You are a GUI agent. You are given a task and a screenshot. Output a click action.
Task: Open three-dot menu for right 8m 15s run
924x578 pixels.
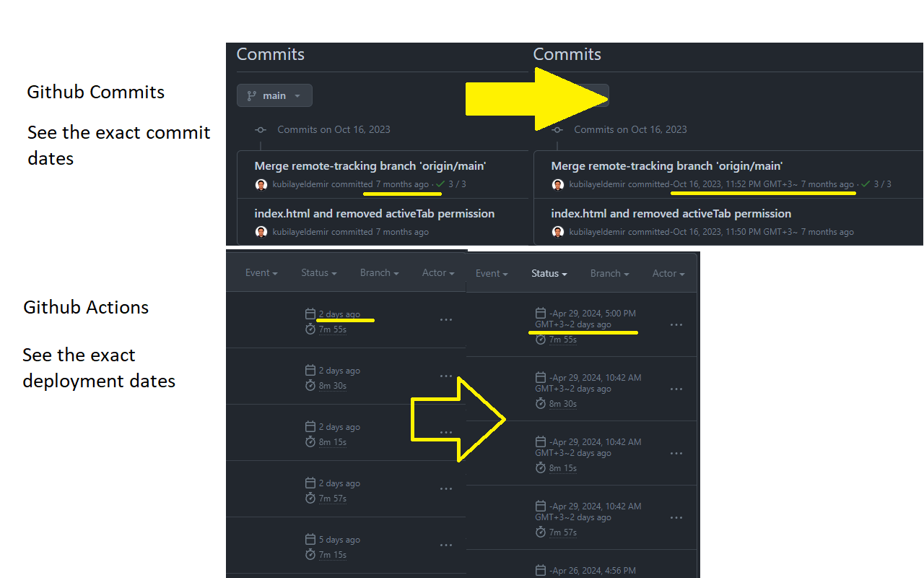click(x=676, y=454)
